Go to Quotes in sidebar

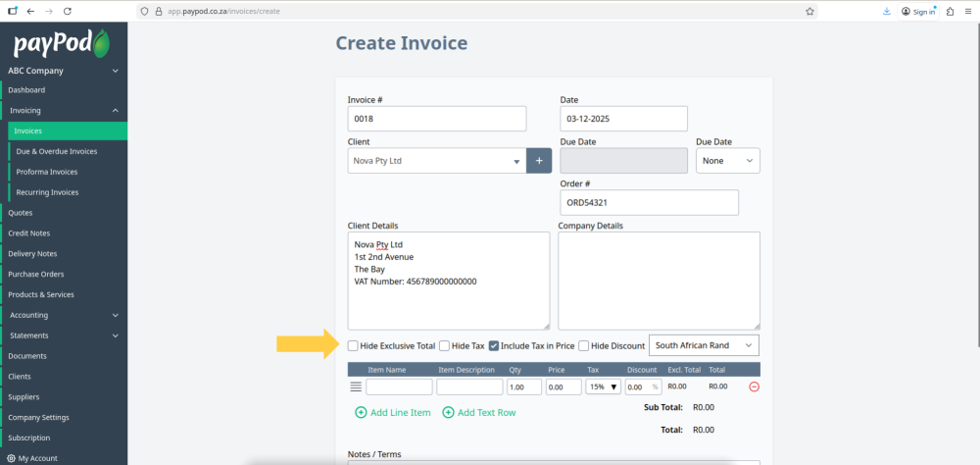click(x=64, y=213)
